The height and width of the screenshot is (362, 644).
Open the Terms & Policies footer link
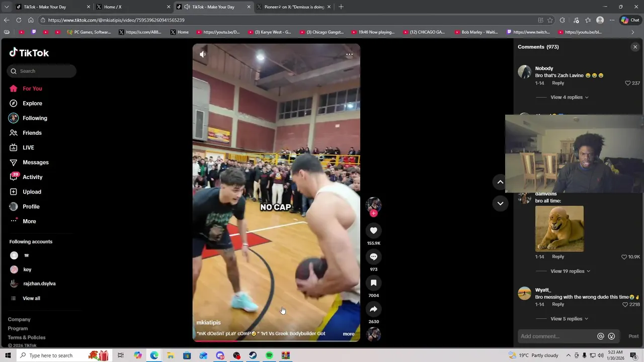[27, 337]
